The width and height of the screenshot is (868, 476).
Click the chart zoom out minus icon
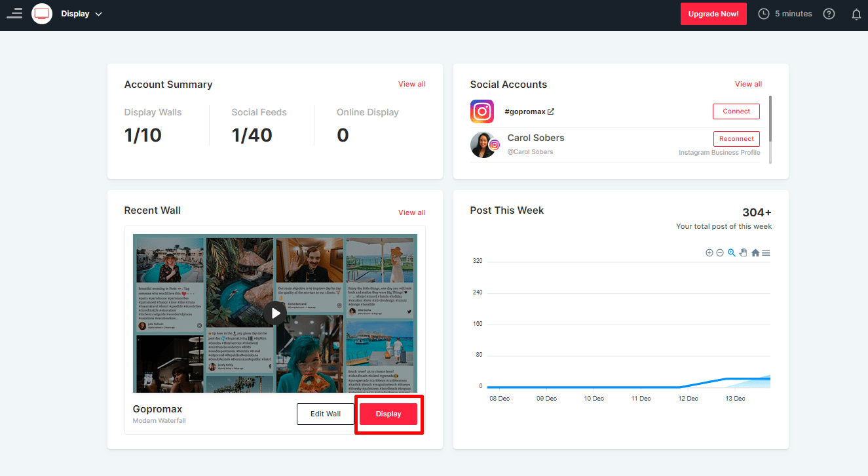[x=720, y=253]
